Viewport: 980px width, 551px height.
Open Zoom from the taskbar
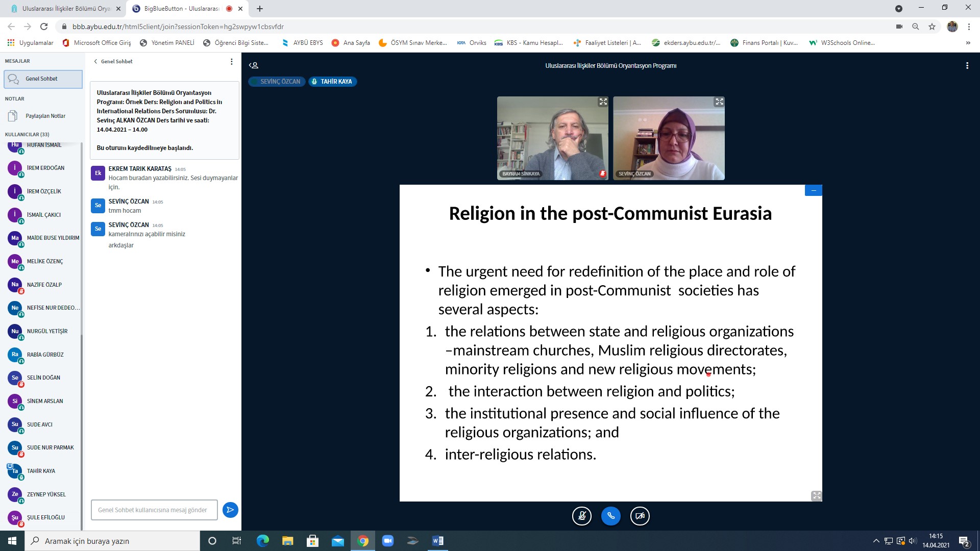[x=388, y=541]
